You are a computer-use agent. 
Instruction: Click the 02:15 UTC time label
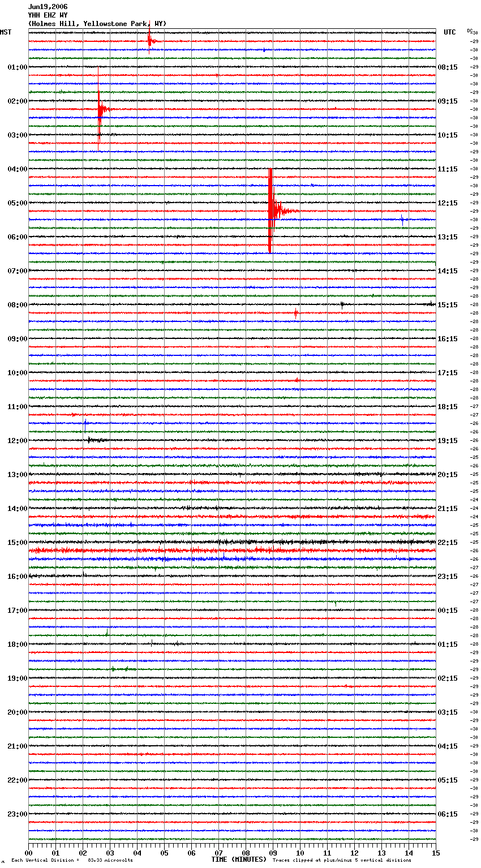[448, 678]
